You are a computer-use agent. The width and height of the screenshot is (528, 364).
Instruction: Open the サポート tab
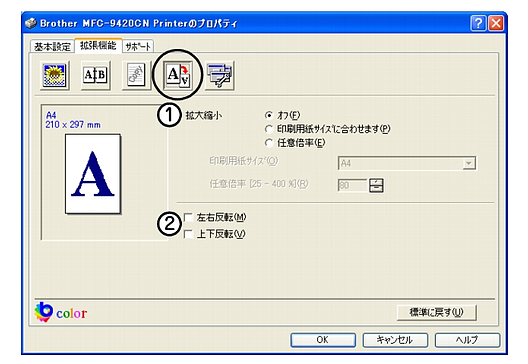(138, 47)
